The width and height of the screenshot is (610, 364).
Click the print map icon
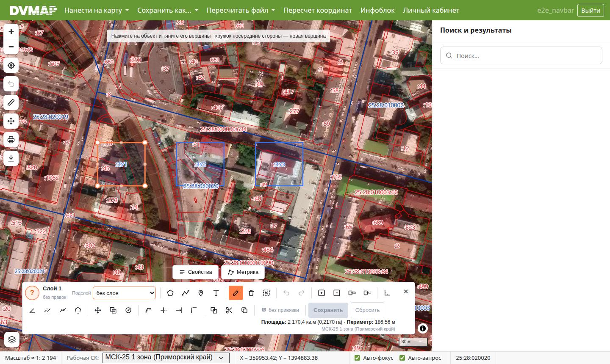click(x=11, y=140)
